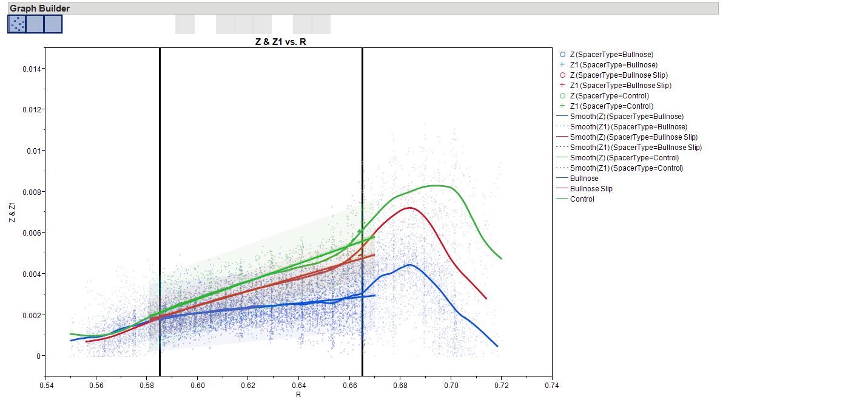Click the green Control line color swatch
The height and width of the screenshot is (402, 868).
coord(562,199)
